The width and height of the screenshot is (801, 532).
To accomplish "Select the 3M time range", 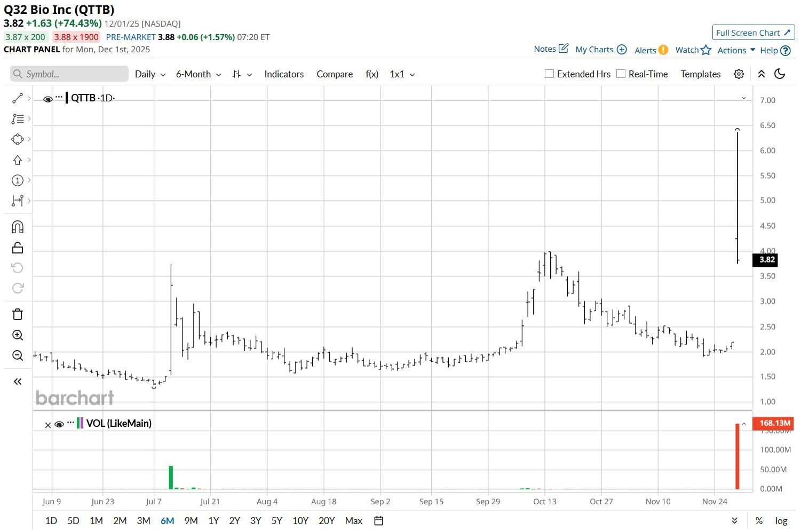I will pos(144,521).
